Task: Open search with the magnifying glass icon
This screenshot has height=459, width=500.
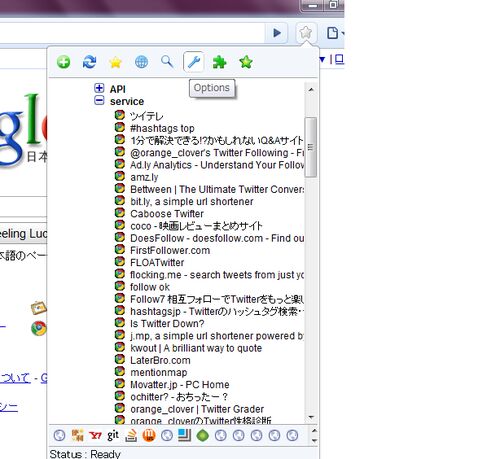Action: click(167, 62)
